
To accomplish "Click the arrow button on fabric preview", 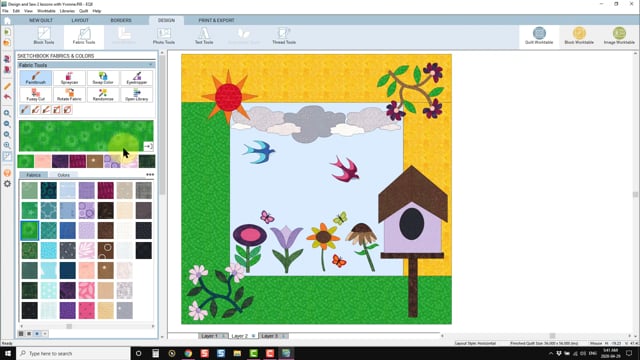I will tap(148, 146).
